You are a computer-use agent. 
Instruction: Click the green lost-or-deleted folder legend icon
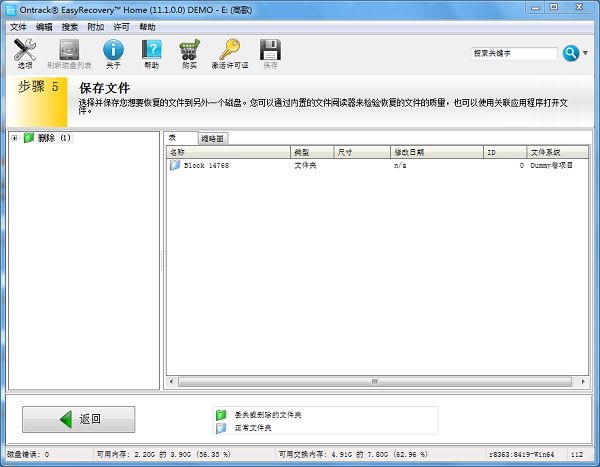[x=221, y=415]
